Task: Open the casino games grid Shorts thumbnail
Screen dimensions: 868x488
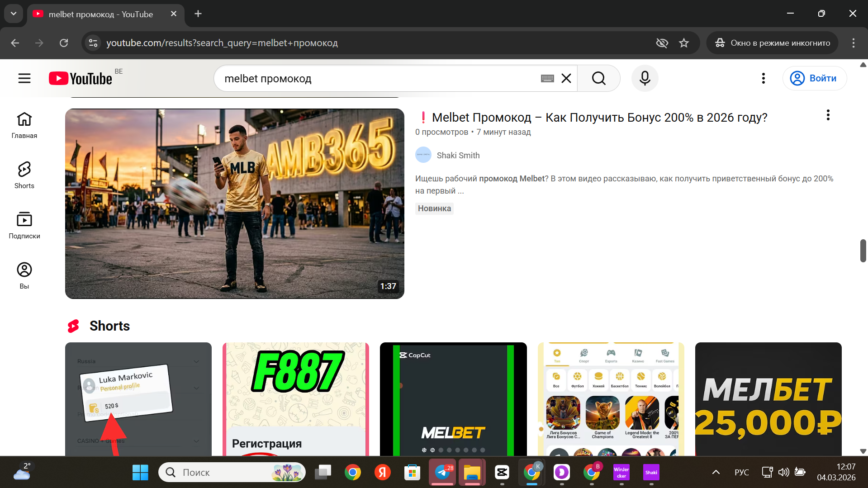Action: 611,399
